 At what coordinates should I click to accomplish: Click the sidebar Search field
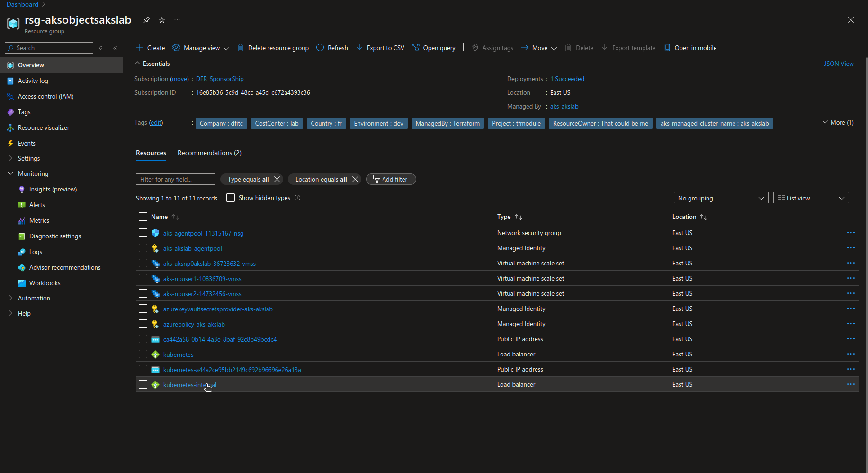(49, 48)
